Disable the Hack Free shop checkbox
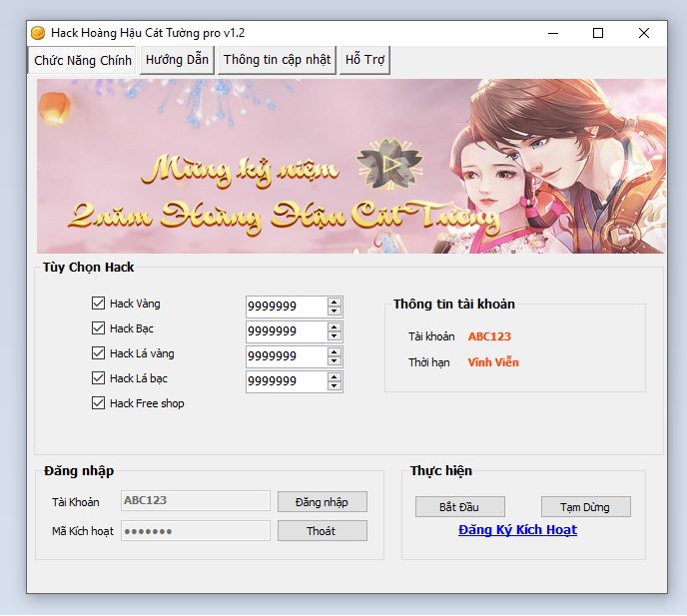Screen dimensions: 687x616 [98, 403]
